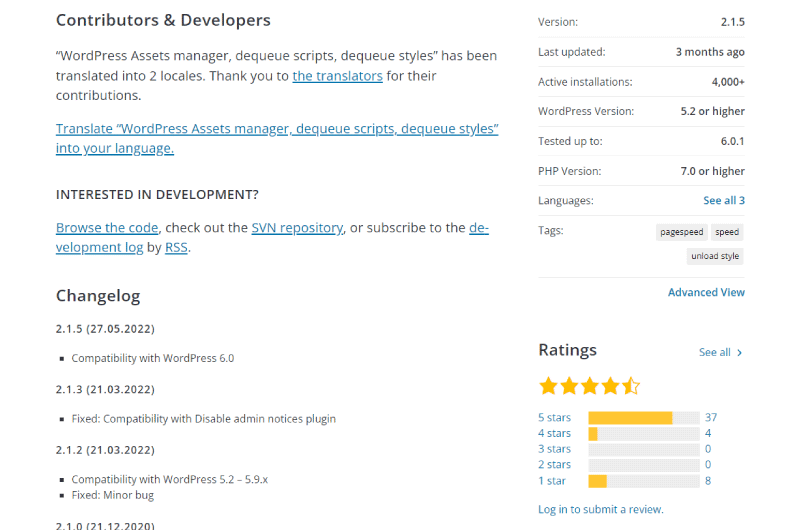Click the 4 stars rating bar

click(x=644, y=434)
